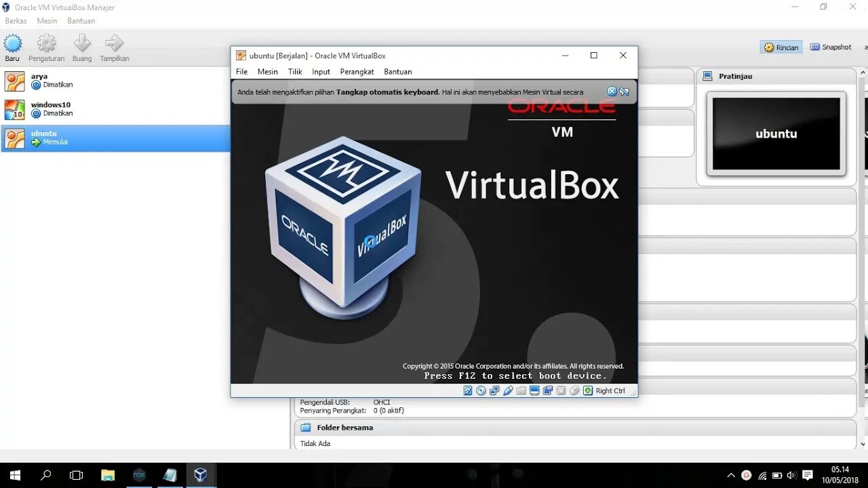The height and width of the screenshot is (488, 868).
Task: Open Tilik menu in ubuntu VM window
Action: pyautogui.click(x=295, y=72)
